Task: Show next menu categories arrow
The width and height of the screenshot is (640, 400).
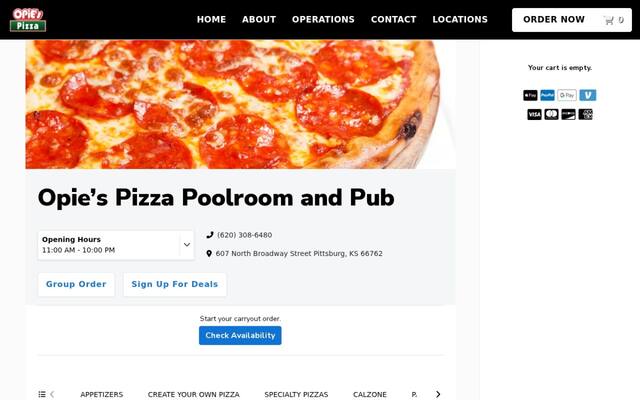Action: (438, 394)
